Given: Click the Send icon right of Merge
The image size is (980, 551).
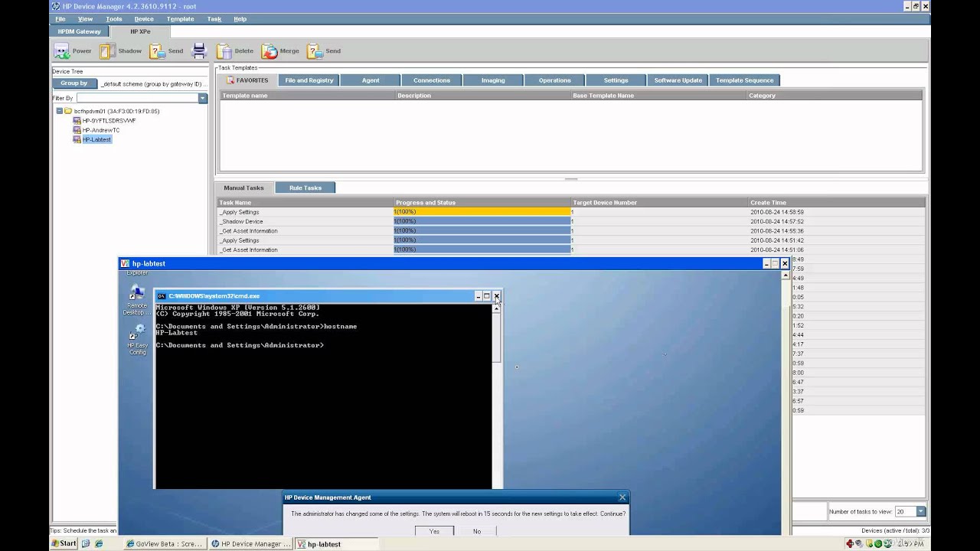Looking at the screenshot, I should coord(315,51).
